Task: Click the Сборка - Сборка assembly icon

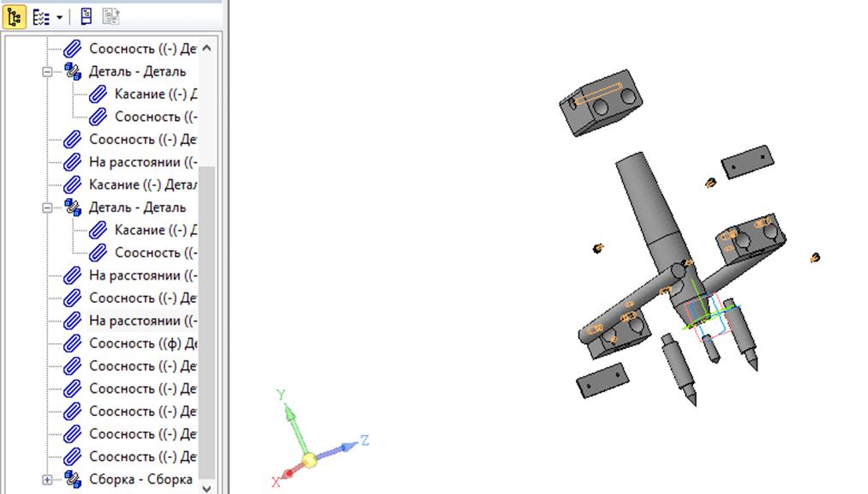Action: (x=73, y=479)
